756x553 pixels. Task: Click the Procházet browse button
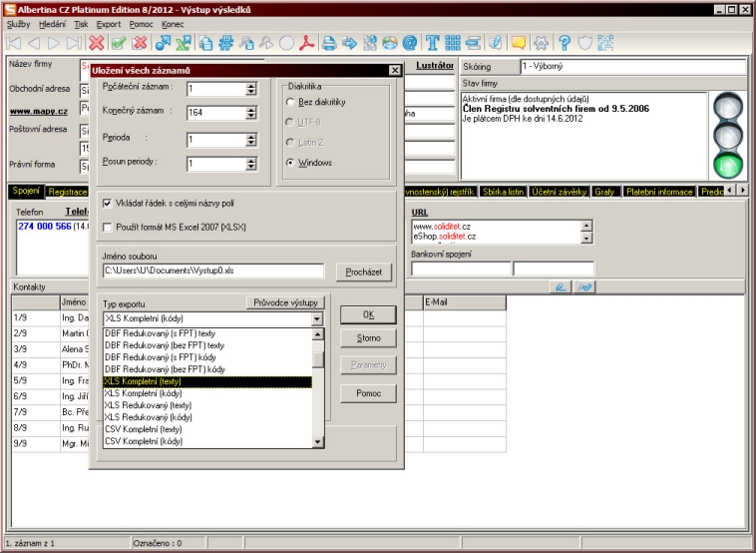pyautogui.click(x=364, y=273)
